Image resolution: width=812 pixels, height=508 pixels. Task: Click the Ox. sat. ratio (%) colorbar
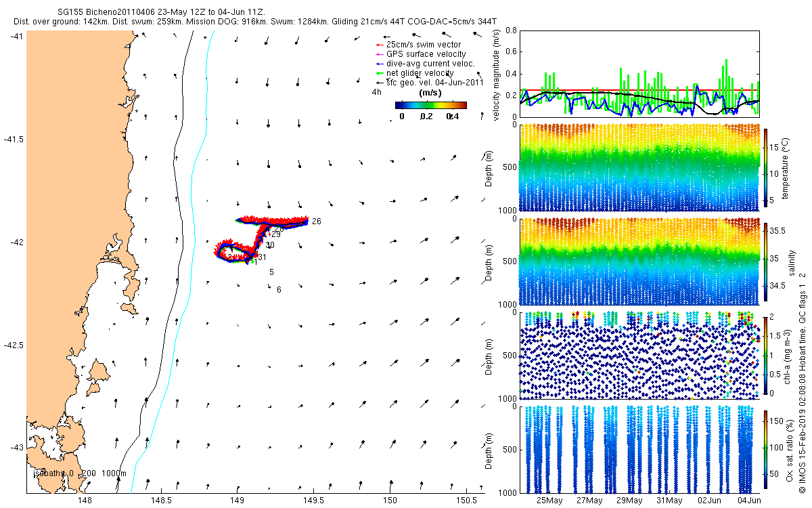coord(765,449)
